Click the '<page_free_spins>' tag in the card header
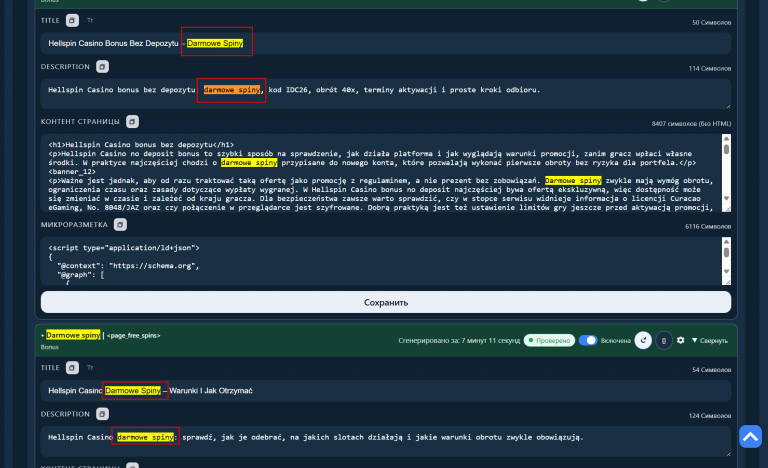Screen dimensions: 768x468 (x=134, y=336)
